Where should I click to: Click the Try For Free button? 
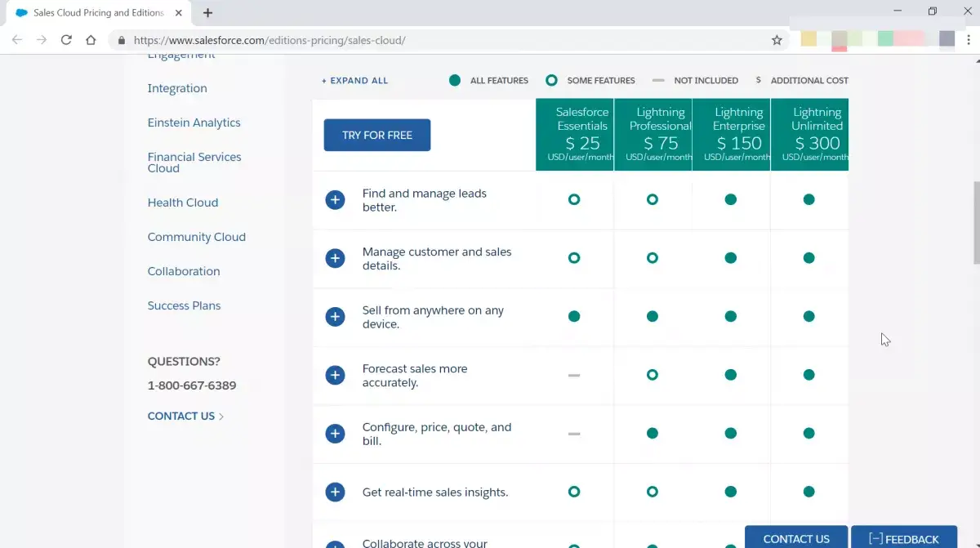[x=377, y=135]
